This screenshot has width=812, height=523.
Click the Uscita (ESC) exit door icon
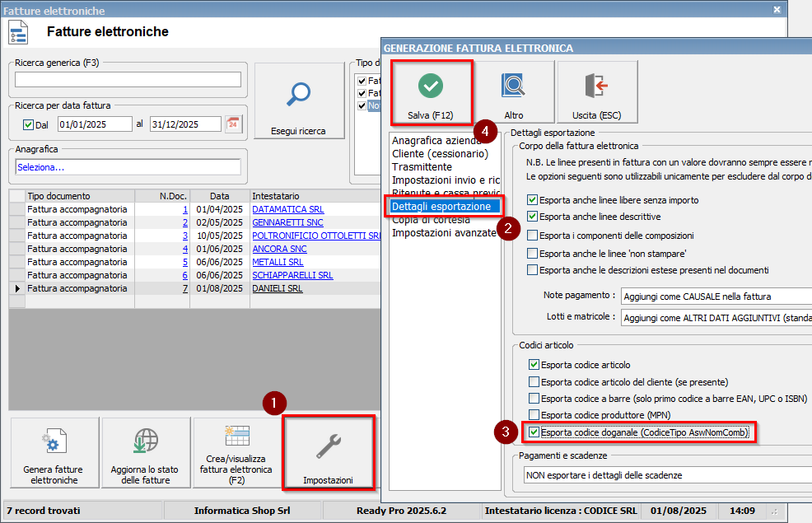(596, 92)
